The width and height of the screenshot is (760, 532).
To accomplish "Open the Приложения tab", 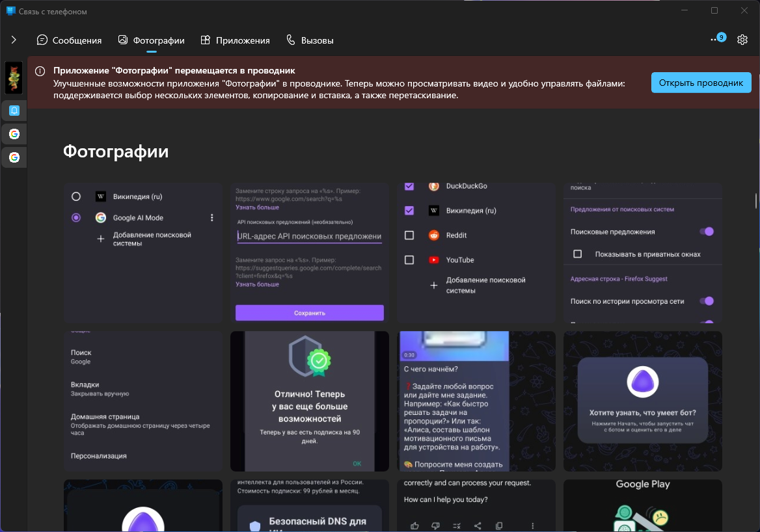I will pyautogui.click(x=235, y=40).
